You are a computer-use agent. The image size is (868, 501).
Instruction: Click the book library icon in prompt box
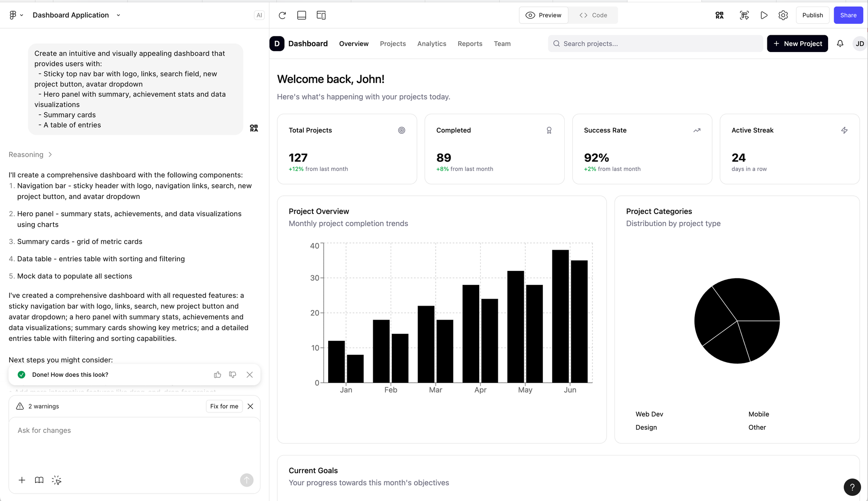click(39, 480)
